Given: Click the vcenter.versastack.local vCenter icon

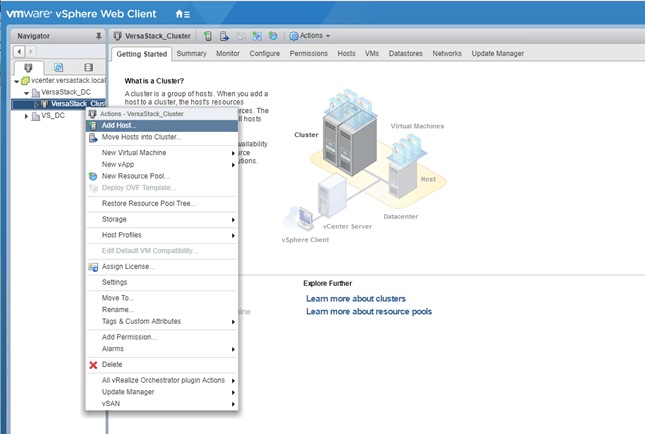Looking at the screenshot, I should tap(25, 80).
